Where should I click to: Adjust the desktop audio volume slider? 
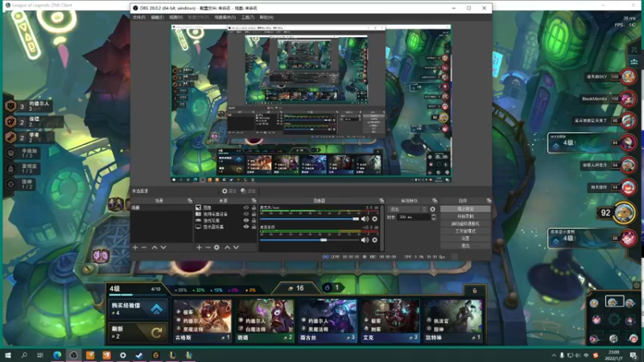(x=324, y=240)
